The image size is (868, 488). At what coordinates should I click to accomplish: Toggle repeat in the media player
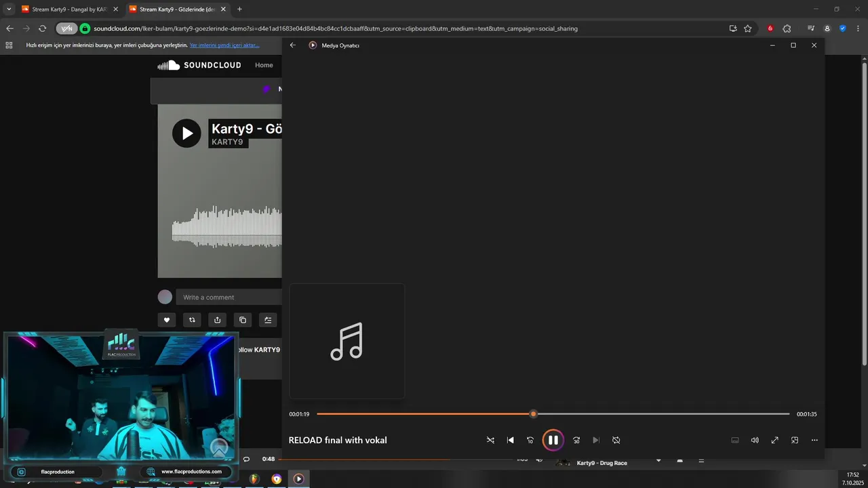point(616,440)
